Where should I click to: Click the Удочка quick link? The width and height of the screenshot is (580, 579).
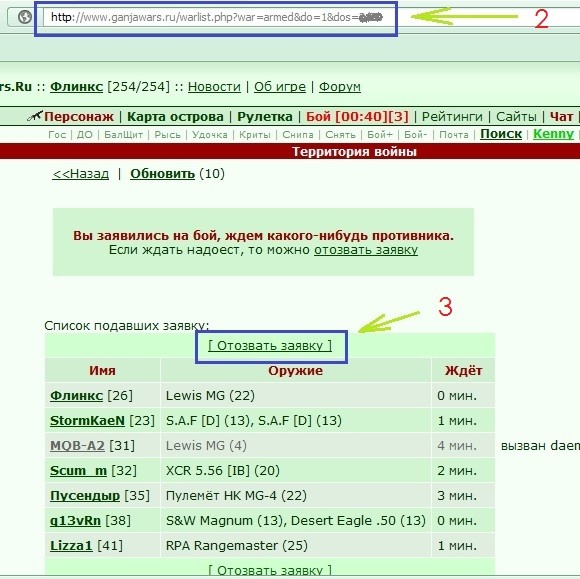210,135
